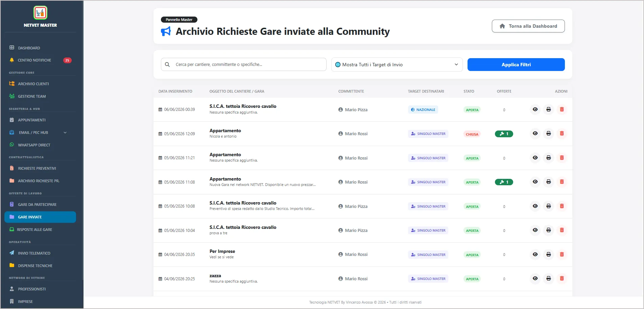Delete the 05/06/2026 11:08 Appartamento request
This screenshot has height=309, width=644.
(562, 182)
